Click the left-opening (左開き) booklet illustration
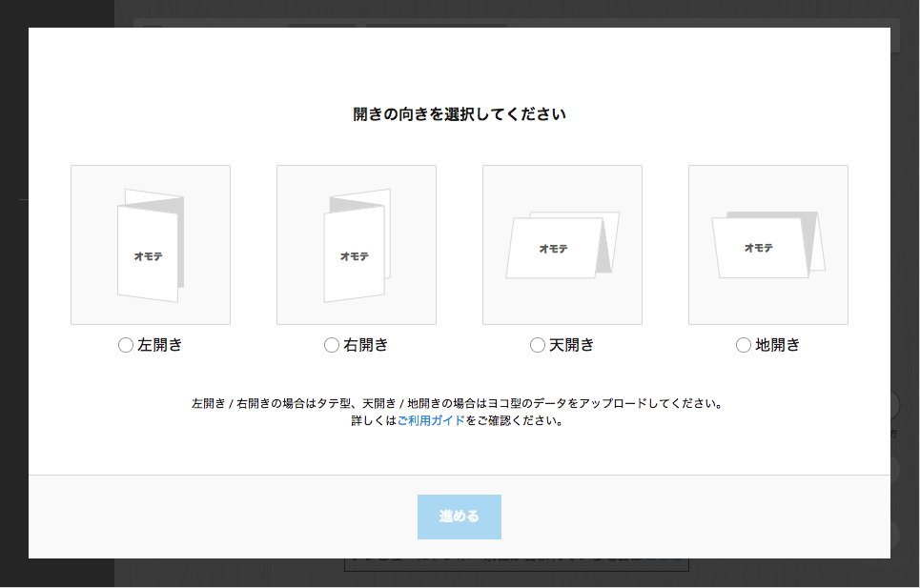This screenshot has height=588, width=920. [151, 245]
